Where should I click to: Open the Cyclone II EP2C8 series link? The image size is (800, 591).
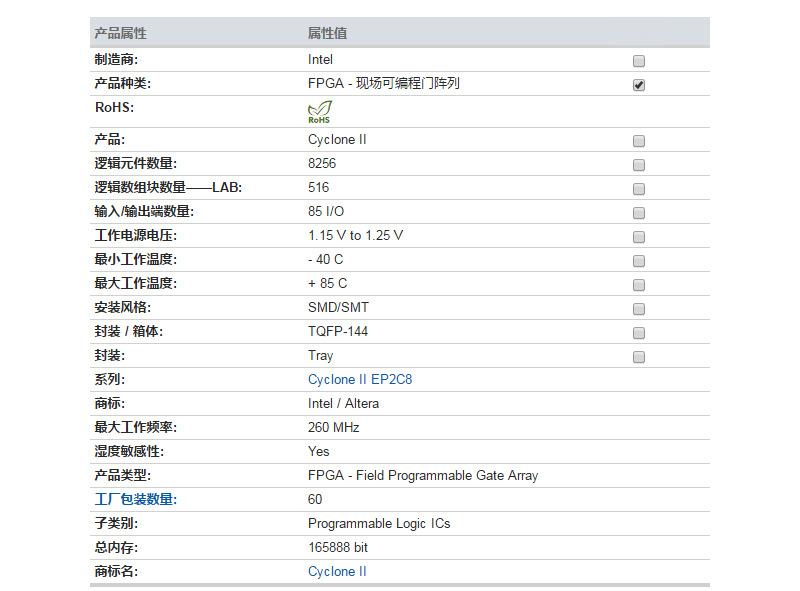click(x=360, y=380)
